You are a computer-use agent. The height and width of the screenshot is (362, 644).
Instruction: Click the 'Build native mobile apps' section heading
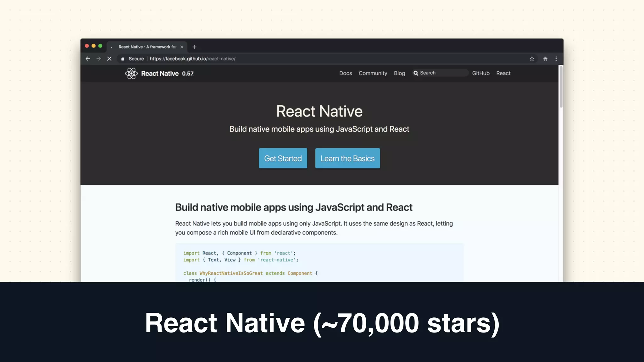coord(294,207)
